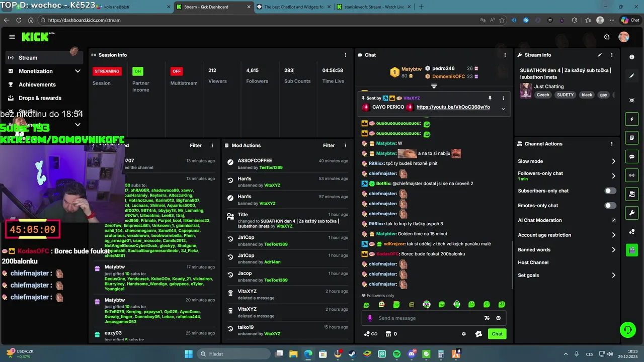Viewport: 644px width, 362px height.
Task: Open Mod Actions Filter
Action: point(329,145)
